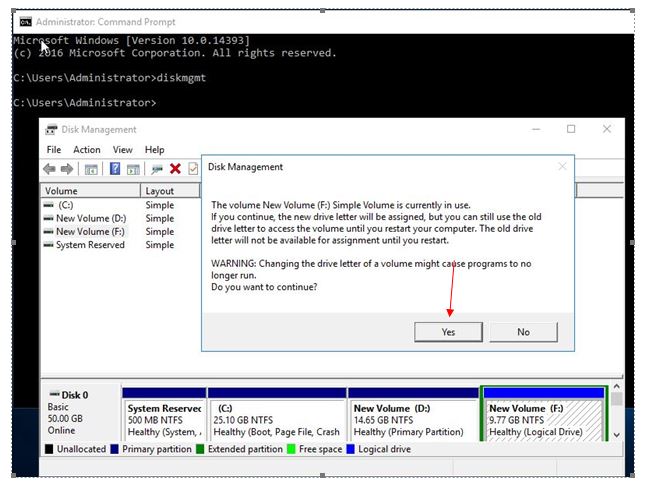647x483 pixels.
Task: Sort by the Layout column header
Action: (170, 191)
